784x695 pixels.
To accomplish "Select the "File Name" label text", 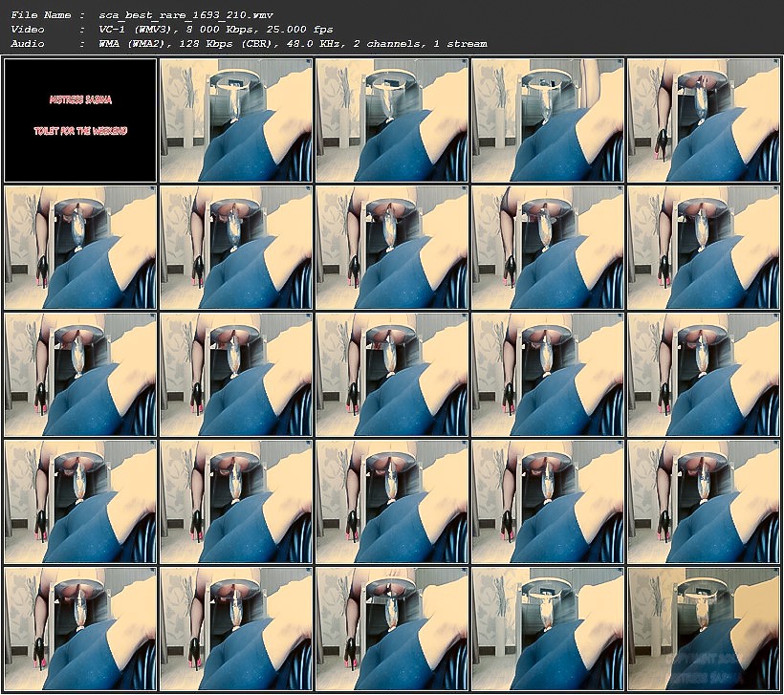I will [41, 15].
